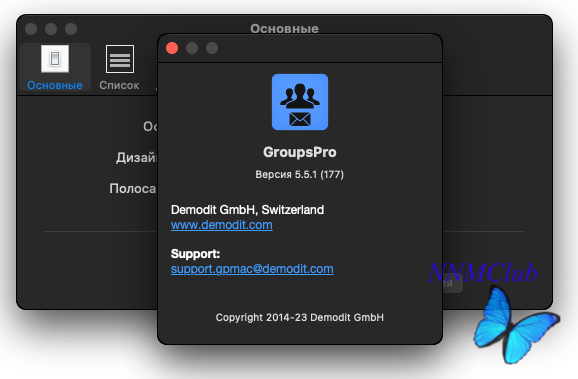Close the GroupsPro About window
The image size is (578, 379).
click(172, 48)
